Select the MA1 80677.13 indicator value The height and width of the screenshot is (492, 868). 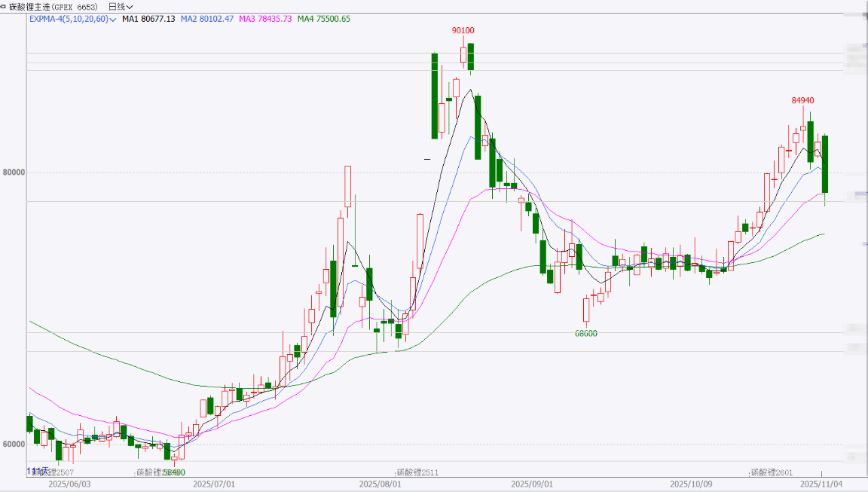[148, 19]
